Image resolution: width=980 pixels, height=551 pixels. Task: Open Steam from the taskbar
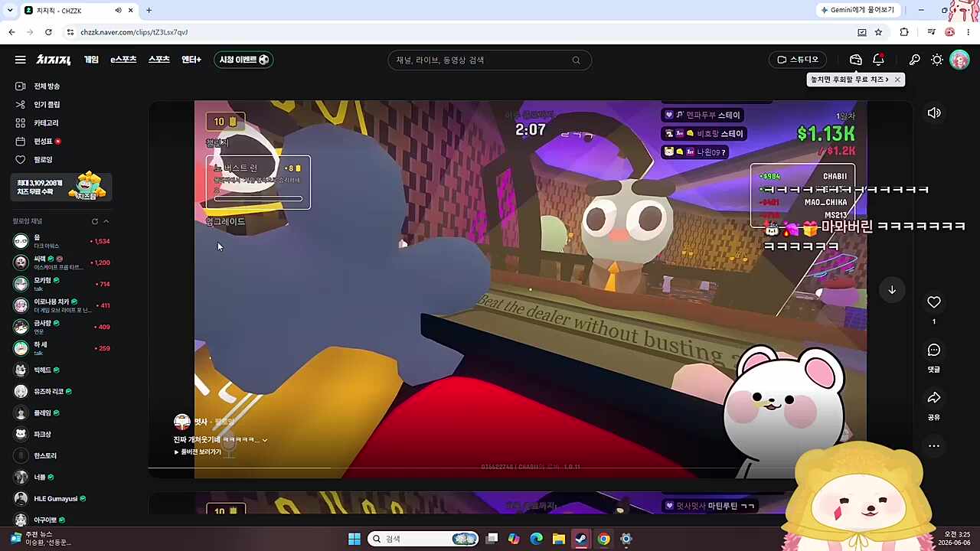581,539
